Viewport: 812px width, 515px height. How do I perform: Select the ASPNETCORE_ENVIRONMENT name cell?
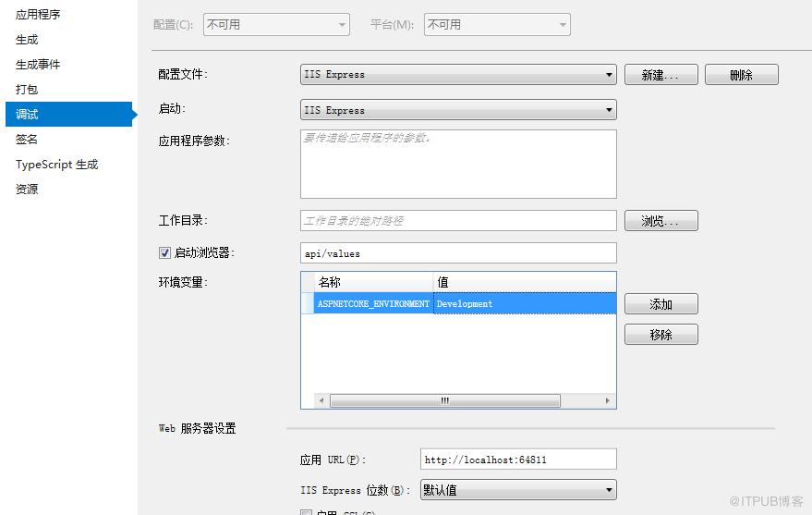(373, 303)
